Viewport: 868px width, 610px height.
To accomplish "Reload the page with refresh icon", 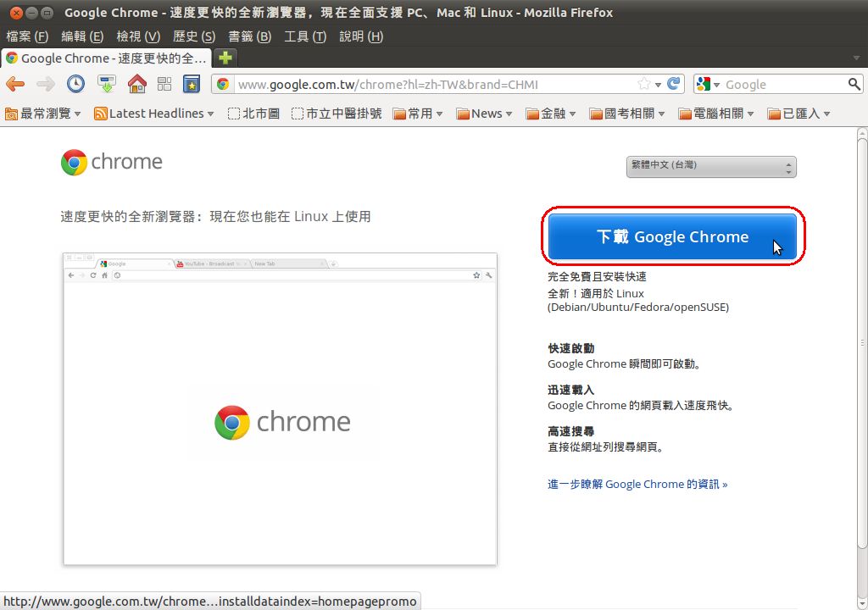I will pyautogui.click(x=674, y=84).
